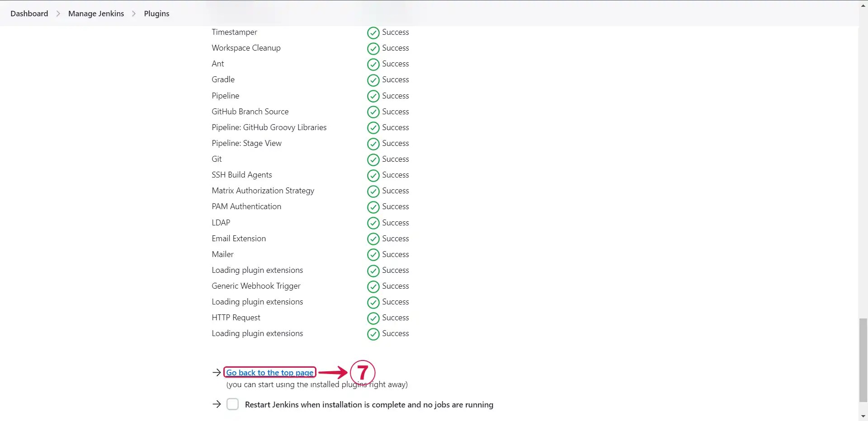Viewport: 868px width, 421px height.
Task: Select the green check icon next to Ant
Action: point(373,65)
